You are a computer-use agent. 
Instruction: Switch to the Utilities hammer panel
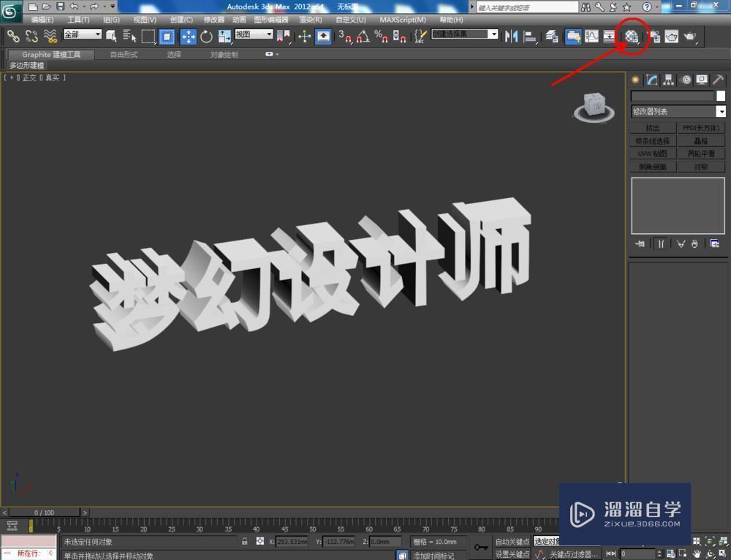point(718,80)
